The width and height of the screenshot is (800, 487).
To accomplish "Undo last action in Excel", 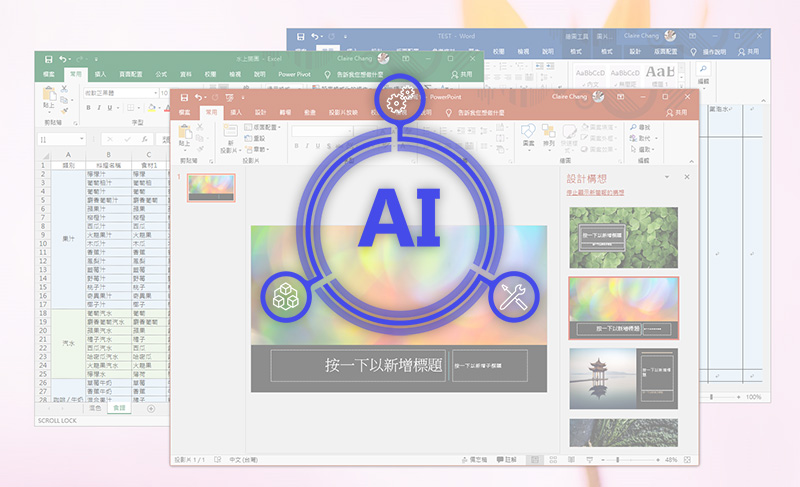I will click(62, 59).
